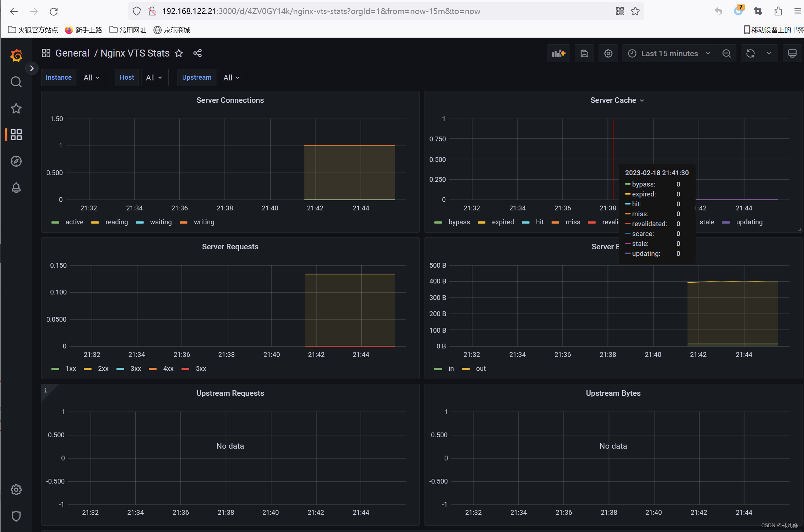Toggle the 4xx series in legend
804x532 pixels.
168,369
